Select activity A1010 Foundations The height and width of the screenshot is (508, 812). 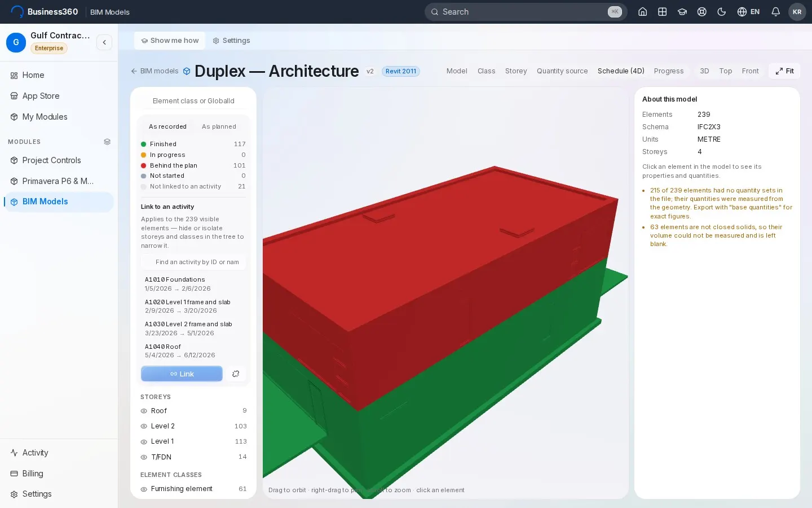click(x=193, y=284)
